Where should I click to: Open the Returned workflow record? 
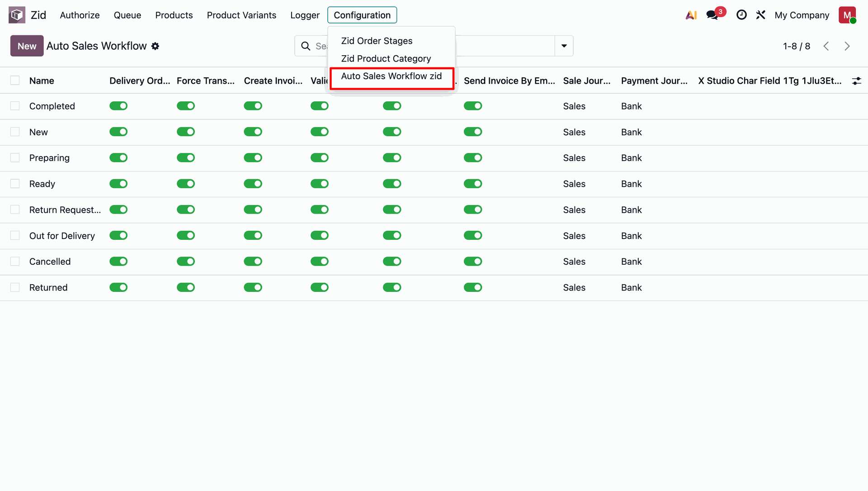48,287
